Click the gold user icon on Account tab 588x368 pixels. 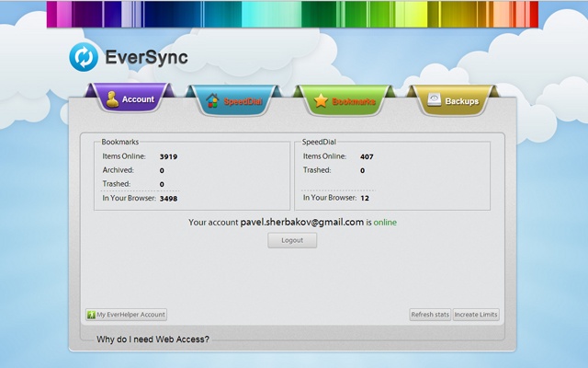(x=112, y=99)
